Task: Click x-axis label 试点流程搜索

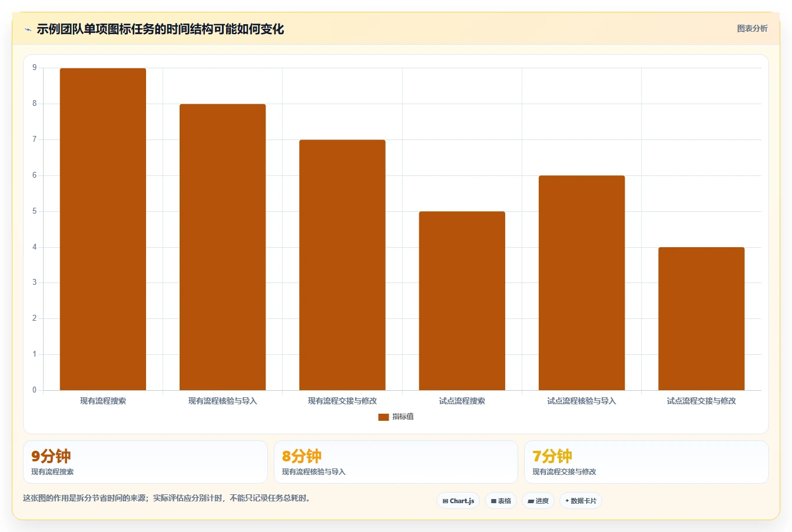Action: tap(462, 401)
